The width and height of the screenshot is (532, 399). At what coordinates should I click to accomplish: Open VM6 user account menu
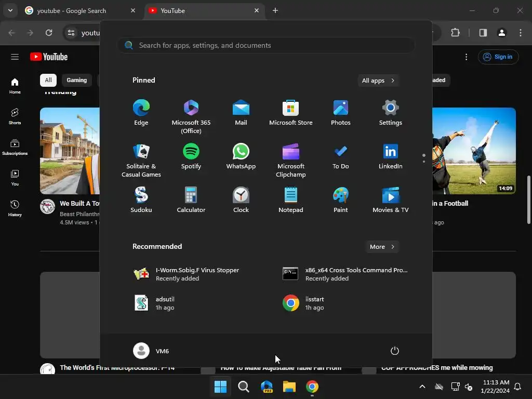pyautogui.click(x=151, y=351)
